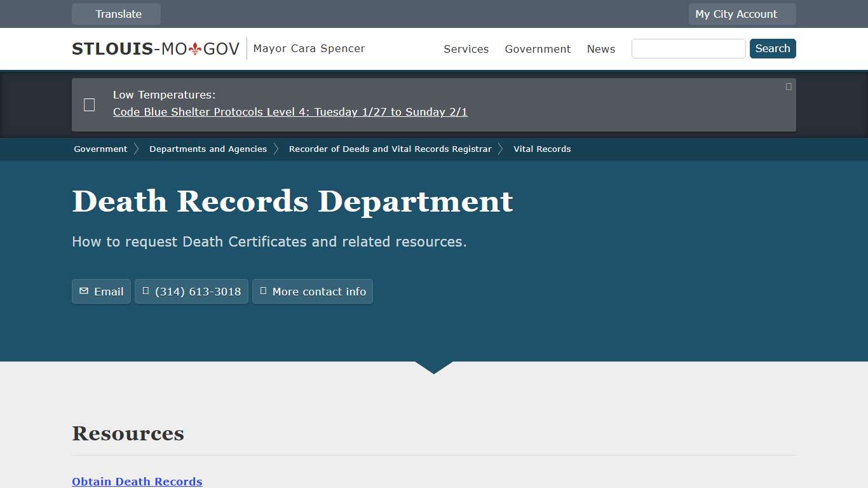868x488 pixels.
Task: Open the Services navigation menu
Action: 466,49
